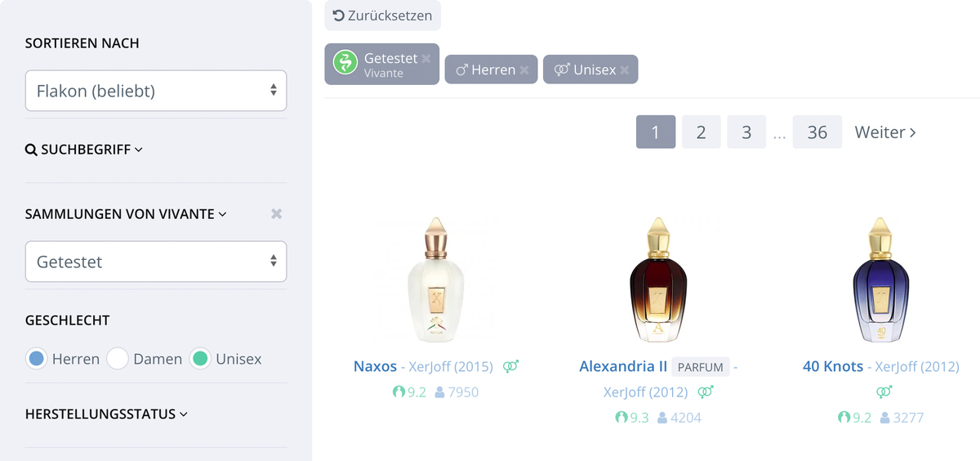The width and height of the screenshot is (980, 461).
Task: Click the user count icon under 40 Knots
Action: (886, 418)
